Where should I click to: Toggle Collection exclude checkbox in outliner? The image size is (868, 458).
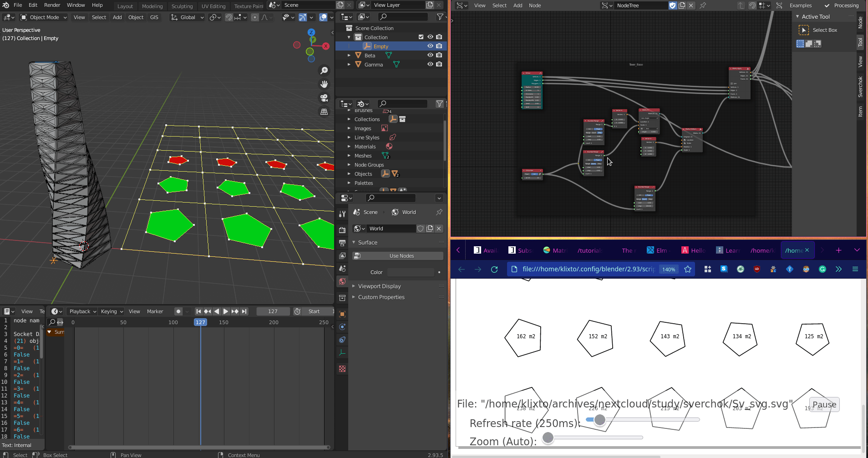(421, 37)
